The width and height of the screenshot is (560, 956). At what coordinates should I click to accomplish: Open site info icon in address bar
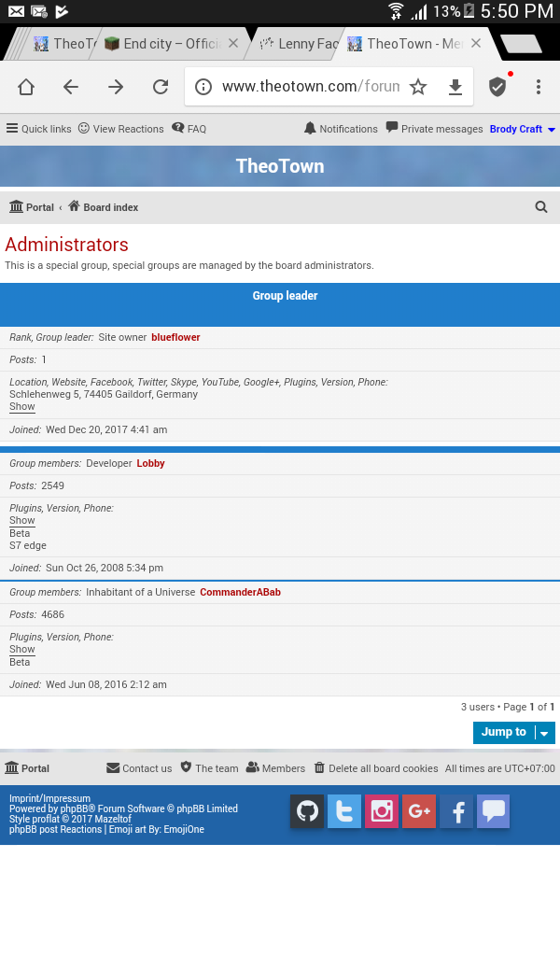(203, 87)
